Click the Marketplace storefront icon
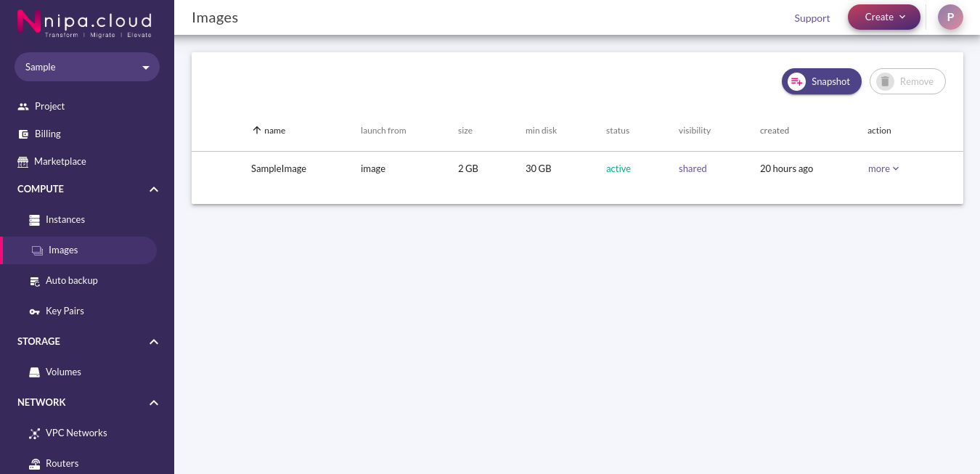 pos(23,161)
